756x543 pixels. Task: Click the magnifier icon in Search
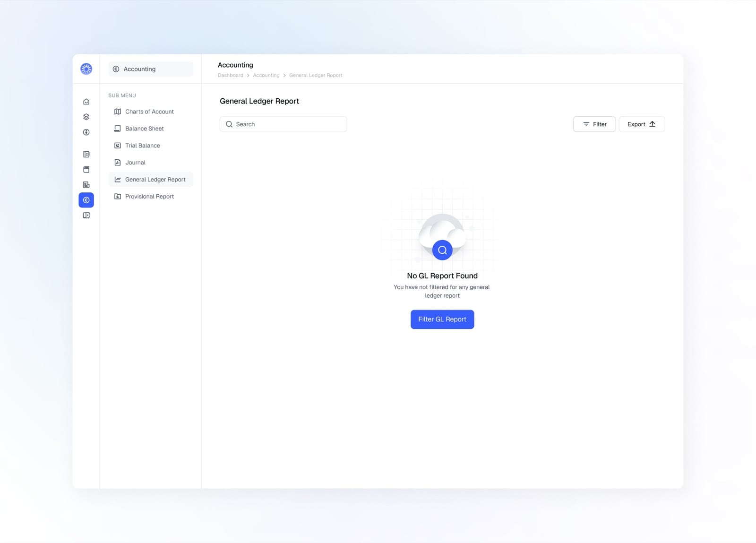click(x=229, y=124)
